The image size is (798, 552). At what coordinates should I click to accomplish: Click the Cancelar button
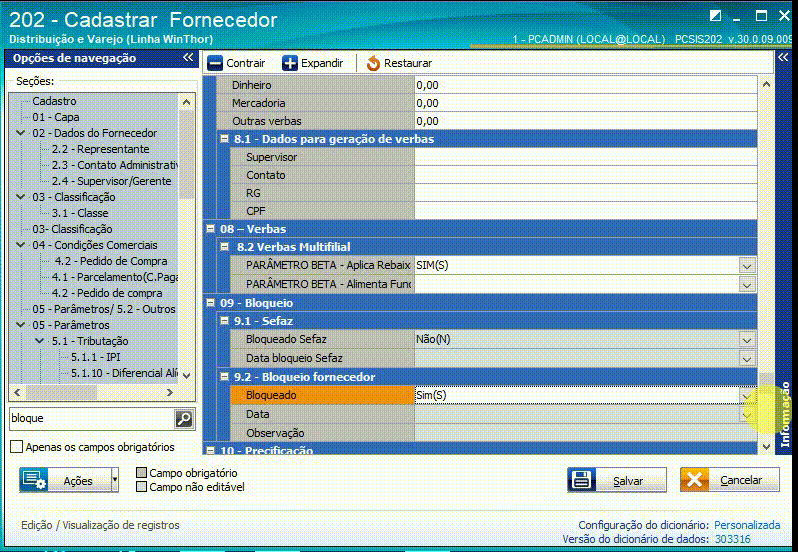(729, 480)
